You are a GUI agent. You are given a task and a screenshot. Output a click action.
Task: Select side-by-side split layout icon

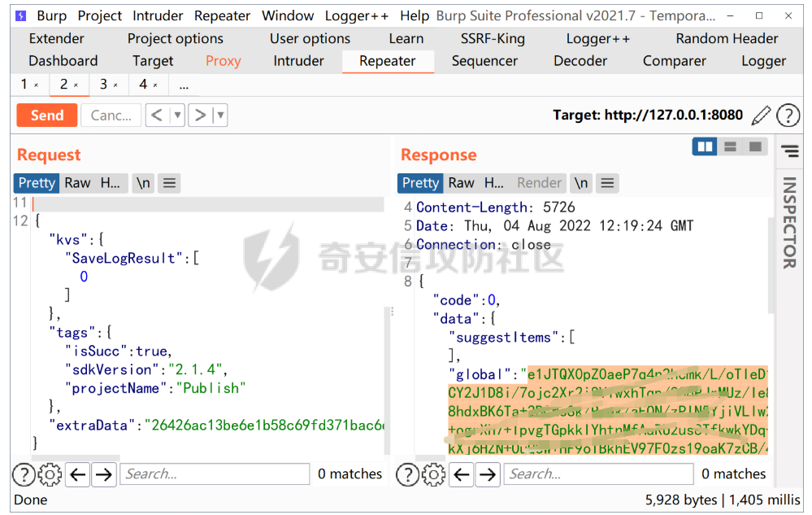tap(705, 147)
